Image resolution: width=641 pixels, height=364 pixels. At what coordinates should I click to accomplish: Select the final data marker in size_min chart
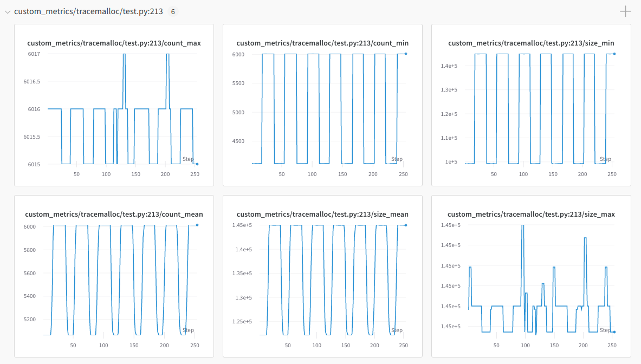tap(614, 54)
